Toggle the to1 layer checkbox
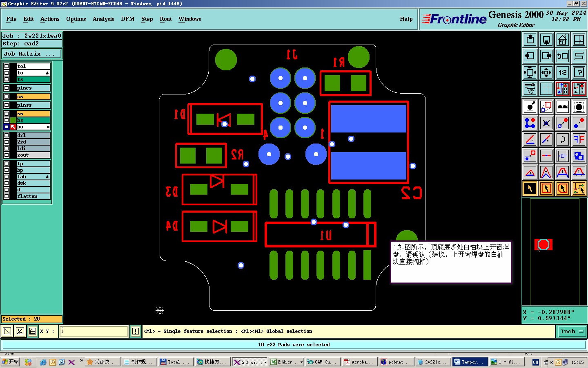This screenshot has height=368, width=588. pyautogui.click(x=7, y=66)
